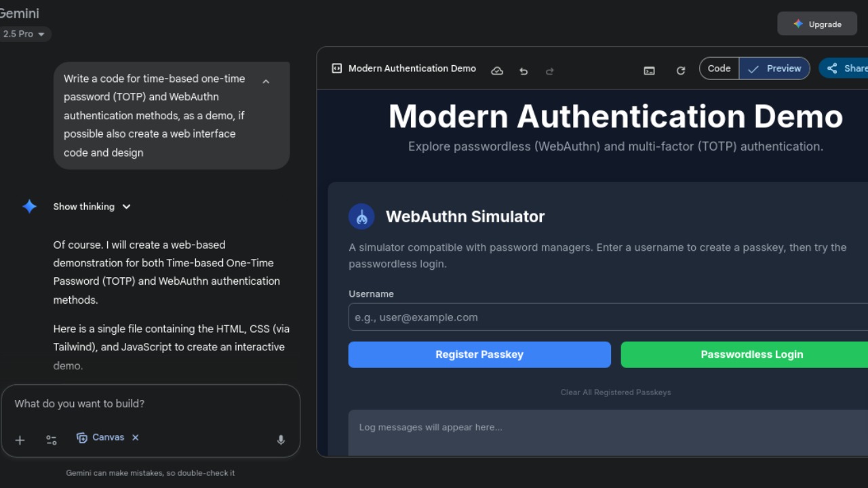Remove the Canvas tool with X
Screen dimensions: 868x488
click(136, 438)
